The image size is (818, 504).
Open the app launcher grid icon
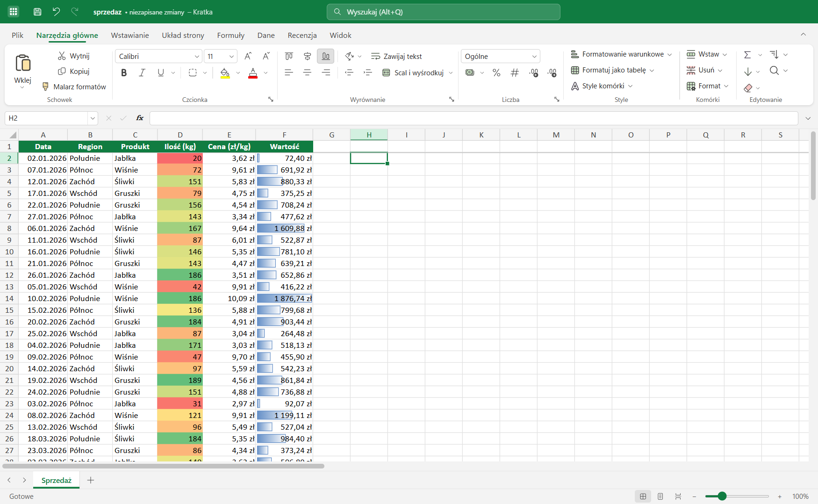pos(14,12)
